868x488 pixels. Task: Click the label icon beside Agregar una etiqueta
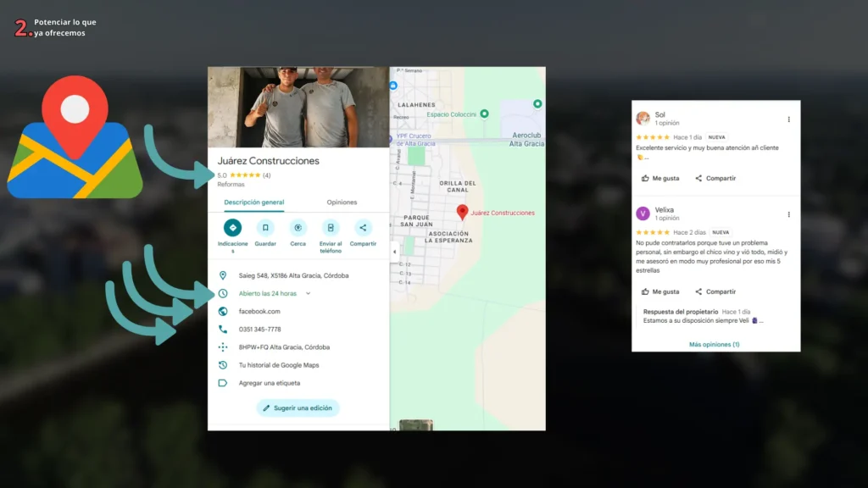coord(223,383)
